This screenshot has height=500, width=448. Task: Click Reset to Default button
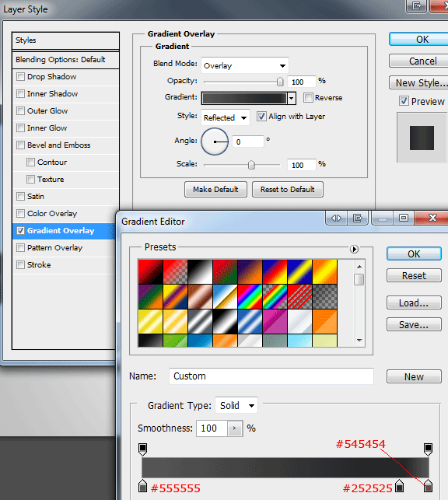tap(288, 190)
